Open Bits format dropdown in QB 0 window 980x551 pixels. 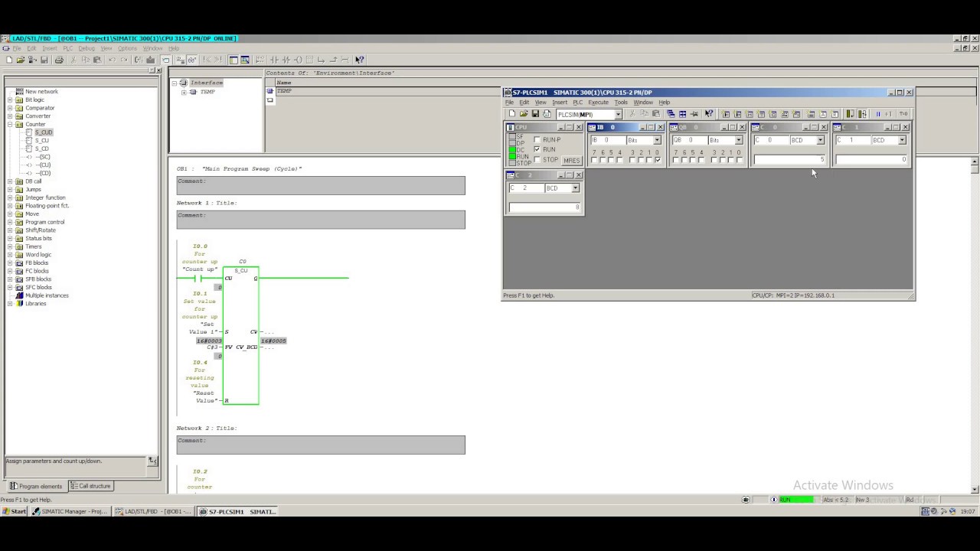tap(739, 140)
